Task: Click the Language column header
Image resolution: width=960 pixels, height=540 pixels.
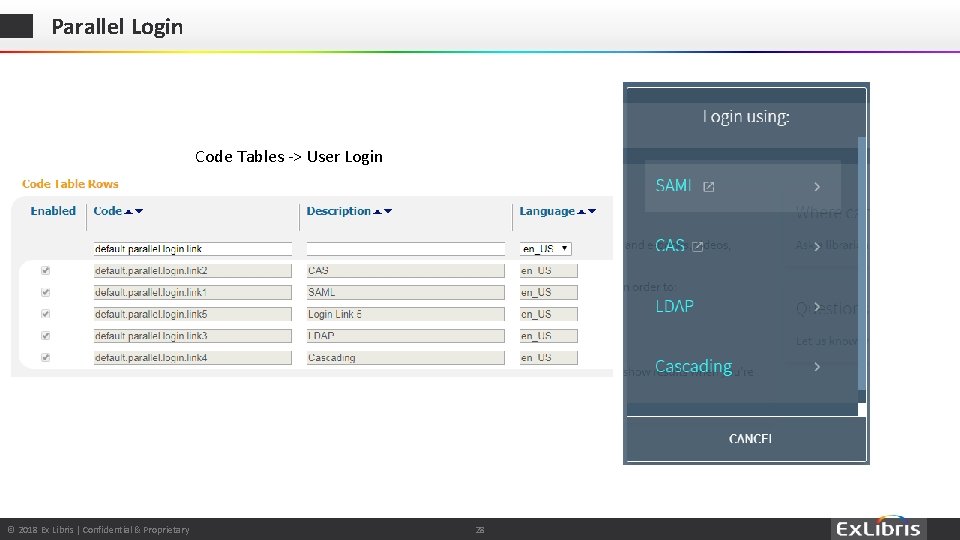Action: tap(547, 211)
